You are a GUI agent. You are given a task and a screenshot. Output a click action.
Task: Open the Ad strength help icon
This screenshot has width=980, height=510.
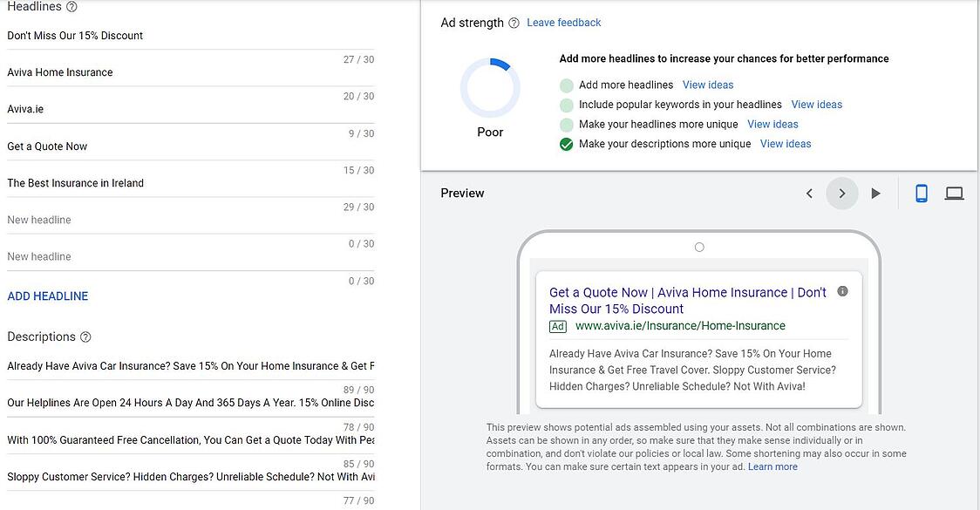click(x=514, y=24)
